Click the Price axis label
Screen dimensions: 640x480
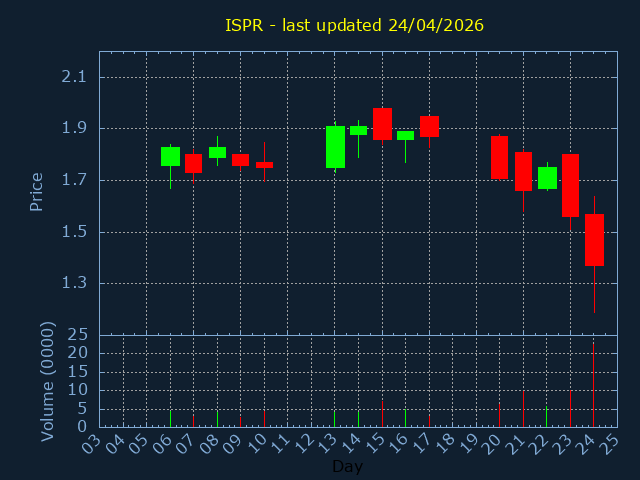36,192
